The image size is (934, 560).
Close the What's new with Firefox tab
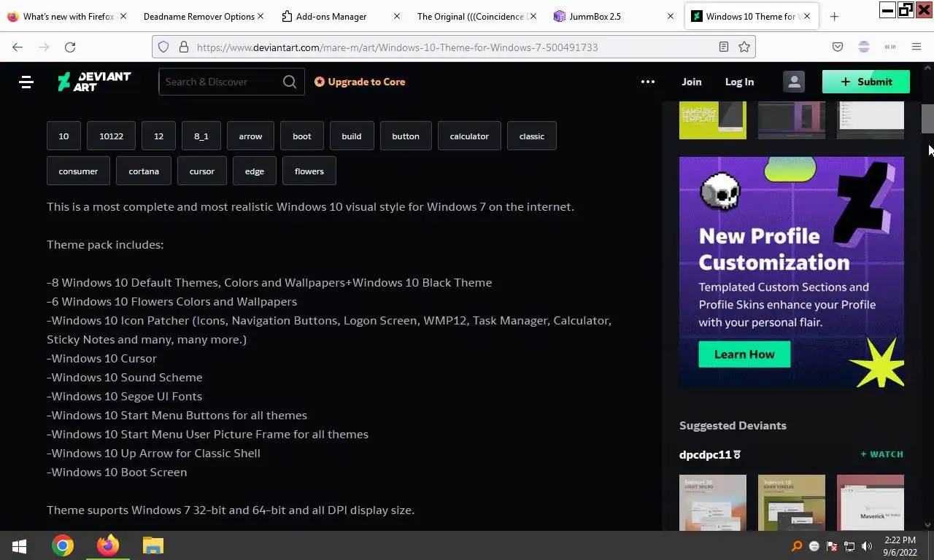123,16
